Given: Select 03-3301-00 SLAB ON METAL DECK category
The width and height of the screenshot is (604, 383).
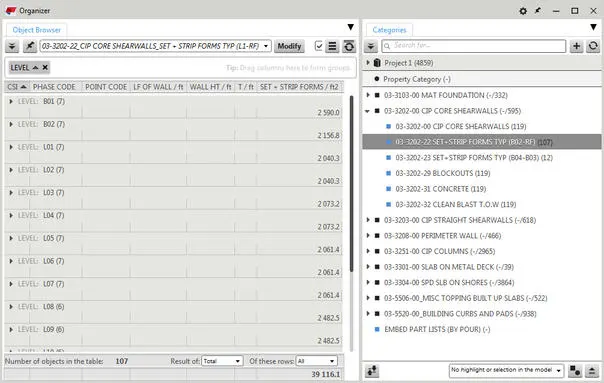Looking at the screenshot, I should [449, 267].
